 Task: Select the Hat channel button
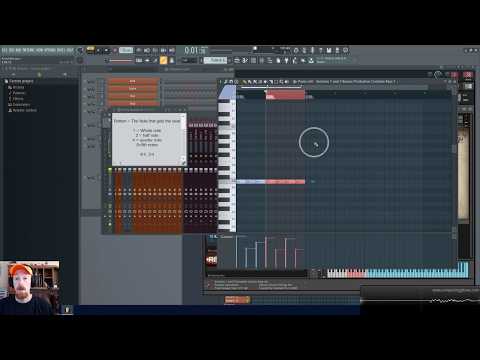133,96
